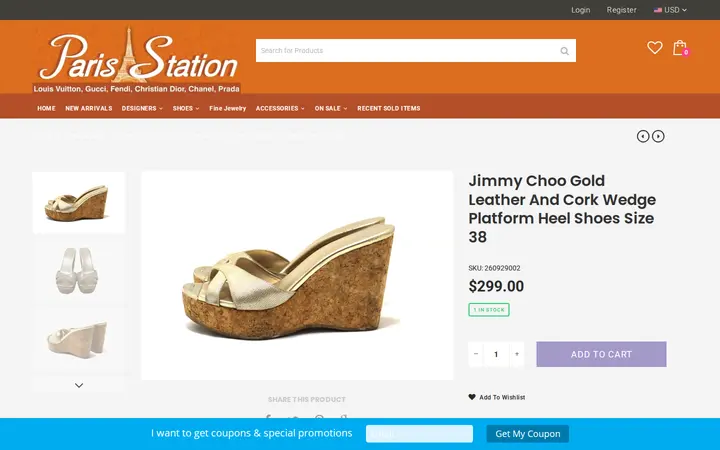
Task: Click the Add To Cart button
Action: click(601, 354)
